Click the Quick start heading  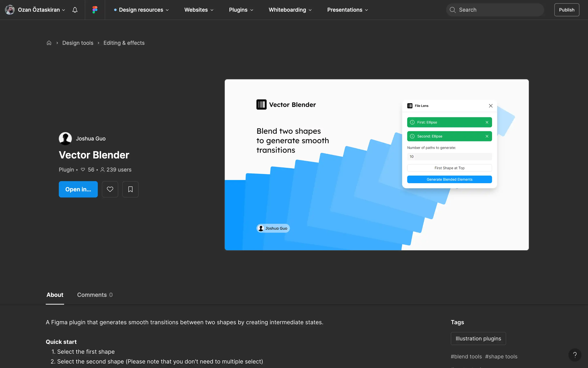tap(61, 342)
